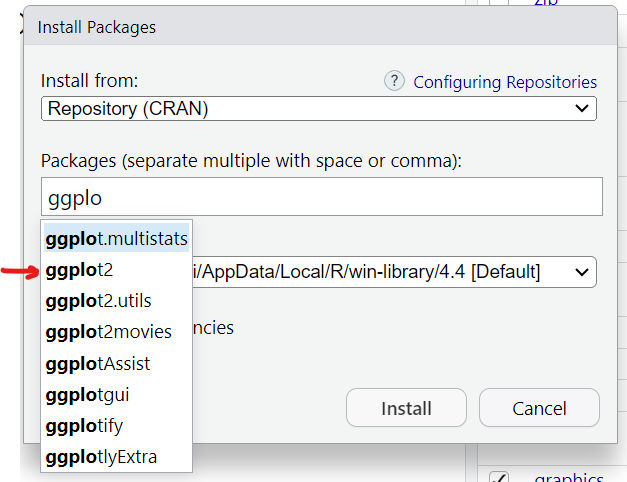This screenshot has width=627, height=482.
Task: Expand the Repository (CRAN) dropdown
Action: click(319, 108)
